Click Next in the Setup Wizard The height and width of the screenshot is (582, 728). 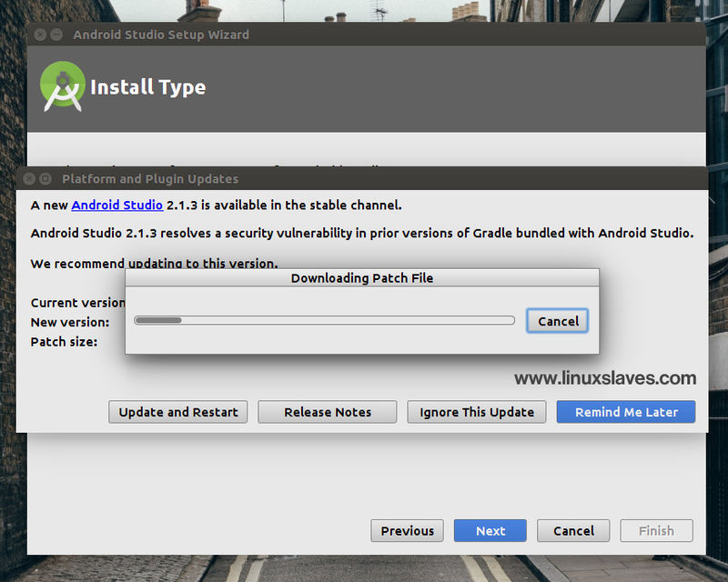pyautogui.click(x=490, y=530)
